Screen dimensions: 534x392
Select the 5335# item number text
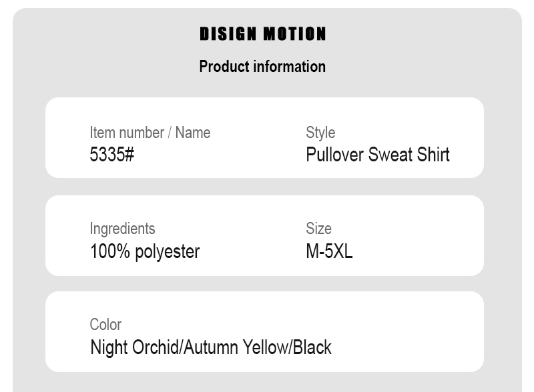click(x=112, y=155)
